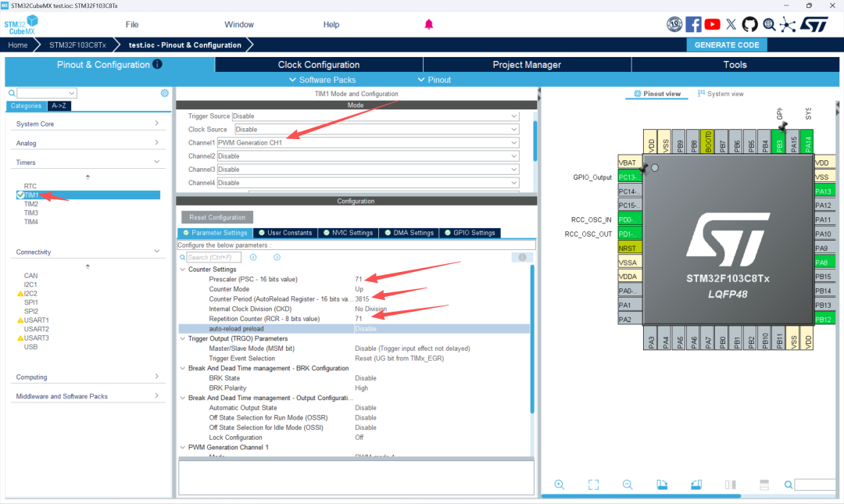Rotate the chip view clockwise icon
This screenshot has height=504, width=844.
[662, 484]
